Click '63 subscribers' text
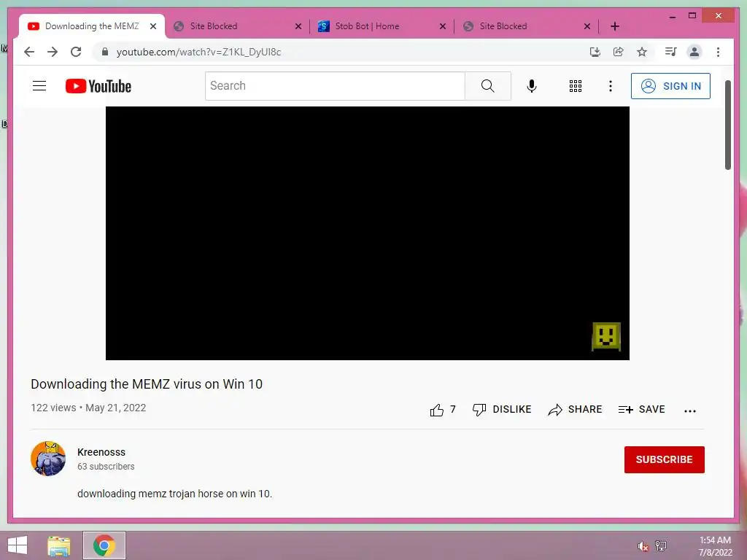This screenshot has height=560, width=747. pos(106,466)
